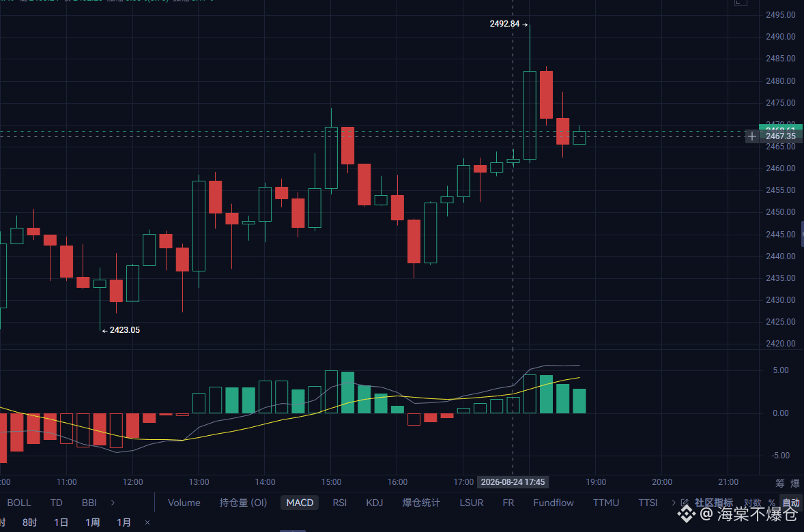Open 社区指标 community indicators
The image size is (804, 532).
click(x=714, y=503)
